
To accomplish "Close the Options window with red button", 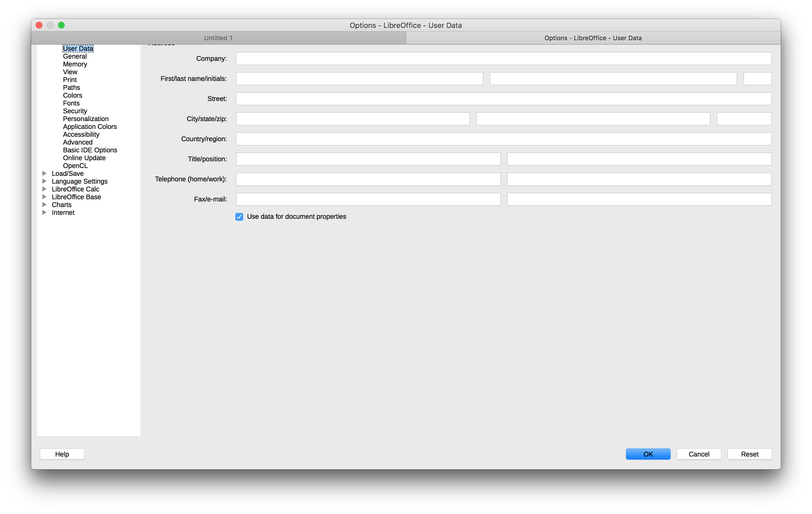I will click(39, 25).
